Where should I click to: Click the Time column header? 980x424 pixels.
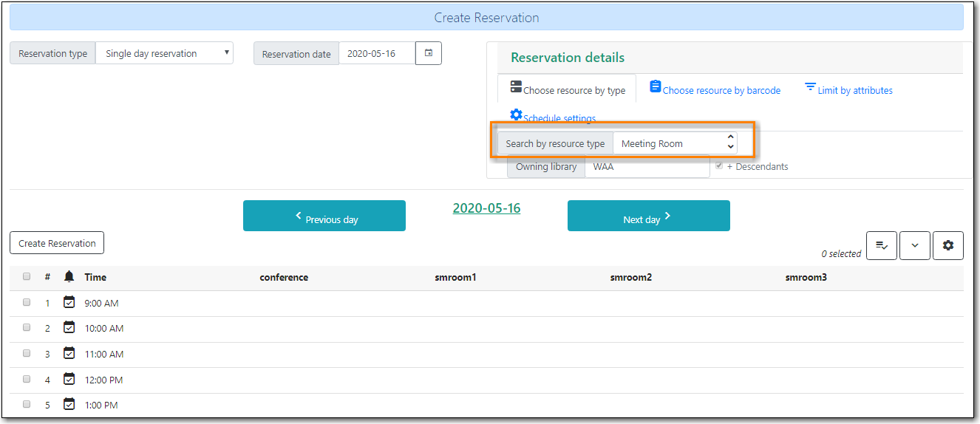95,277
